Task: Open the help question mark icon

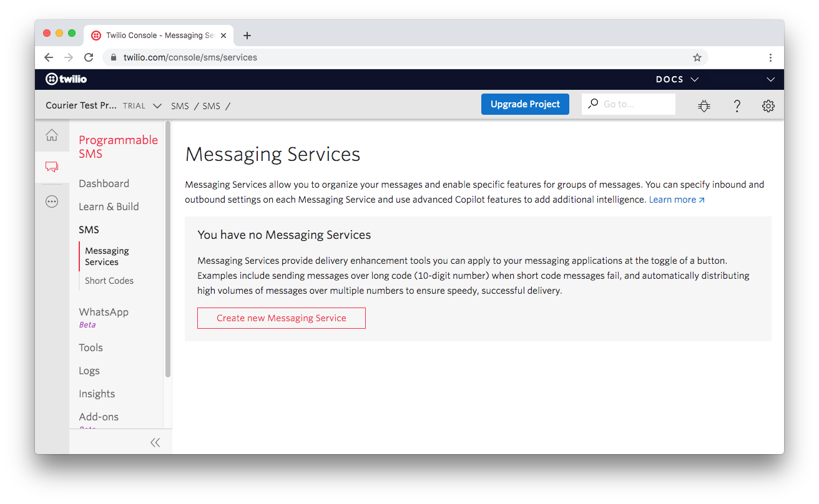Action: point(737,106)
